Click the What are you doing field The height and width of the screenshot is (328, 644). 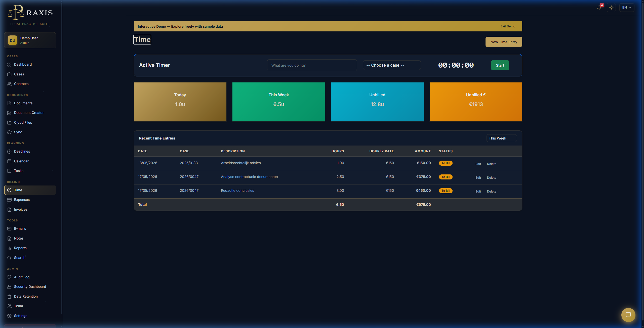pos(312,65)
